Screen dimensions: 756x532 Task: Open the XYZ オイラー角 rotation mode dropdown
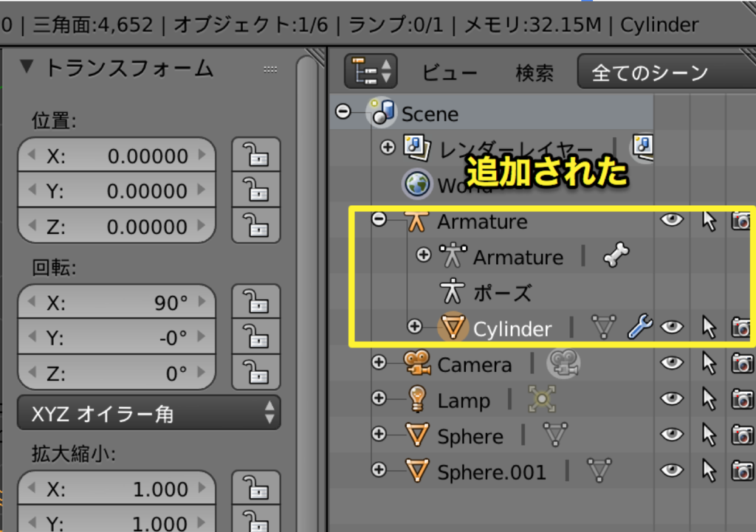149,413
